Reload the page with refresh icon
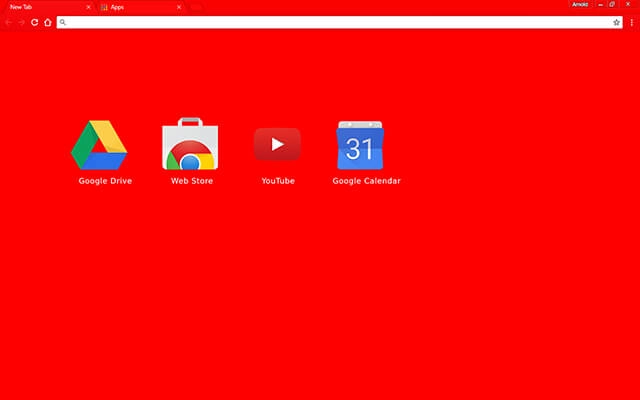This screenshot has width=640, height=400. tap(35, 22)
